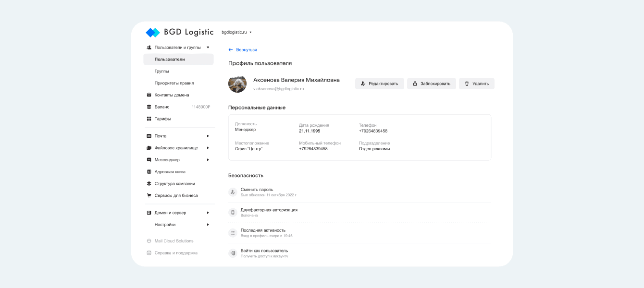The height and width of the screenshot is (288, 644).
Task: Expand the Почта submenu arrow
Action: pos(208,136)
